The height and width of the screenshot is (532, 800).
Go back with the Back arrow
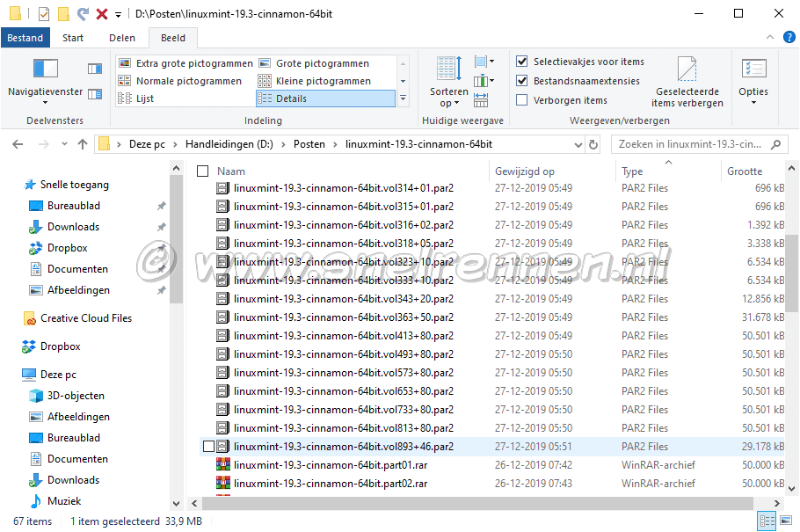pos(18,144)
